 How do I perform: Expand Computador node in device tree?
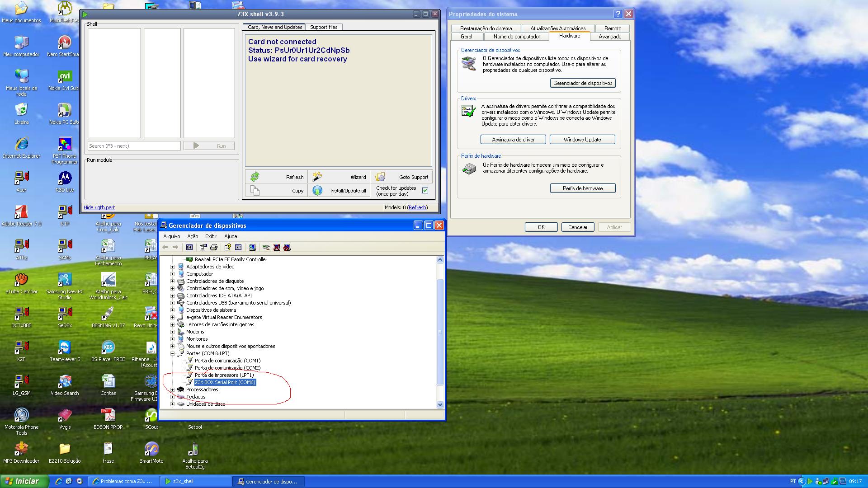coord(172,274)
